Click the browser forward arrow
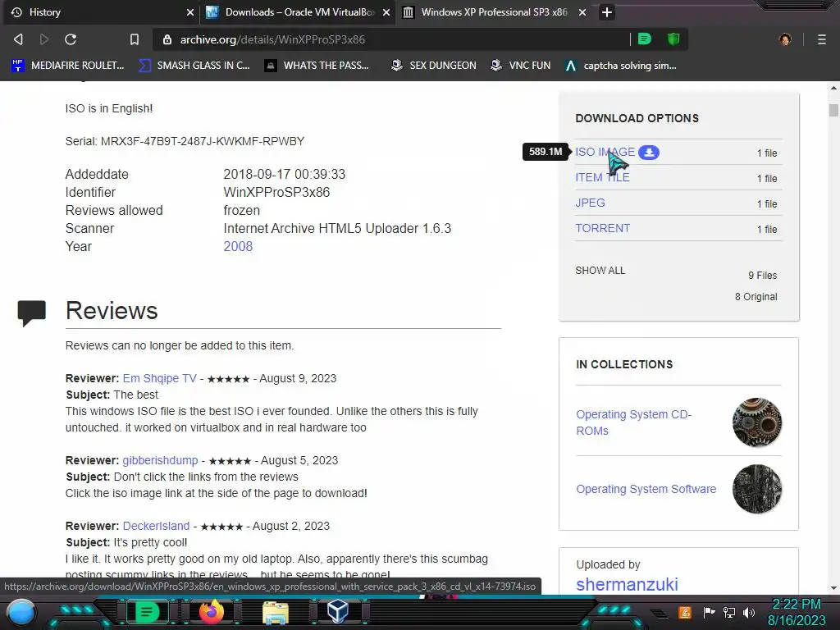 tap(44, 39)
